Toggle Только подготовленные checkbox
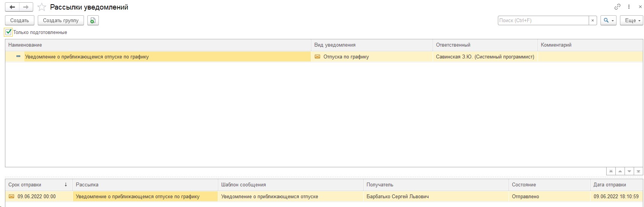644x207 pixels. point(8,32)
